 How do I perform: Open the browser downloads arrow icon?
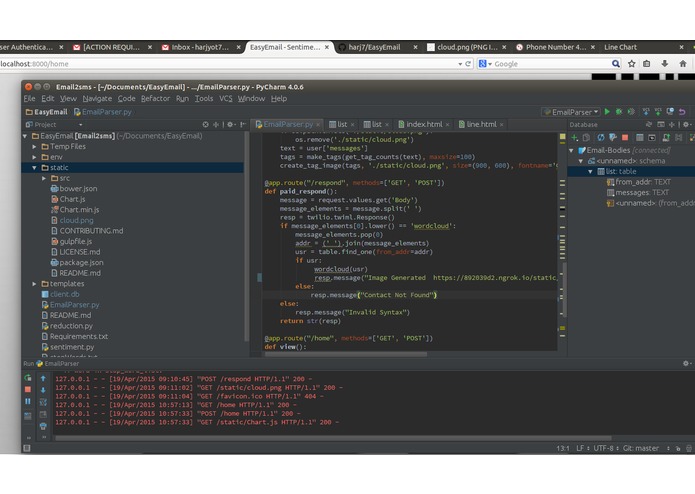[x=664, y=64]
